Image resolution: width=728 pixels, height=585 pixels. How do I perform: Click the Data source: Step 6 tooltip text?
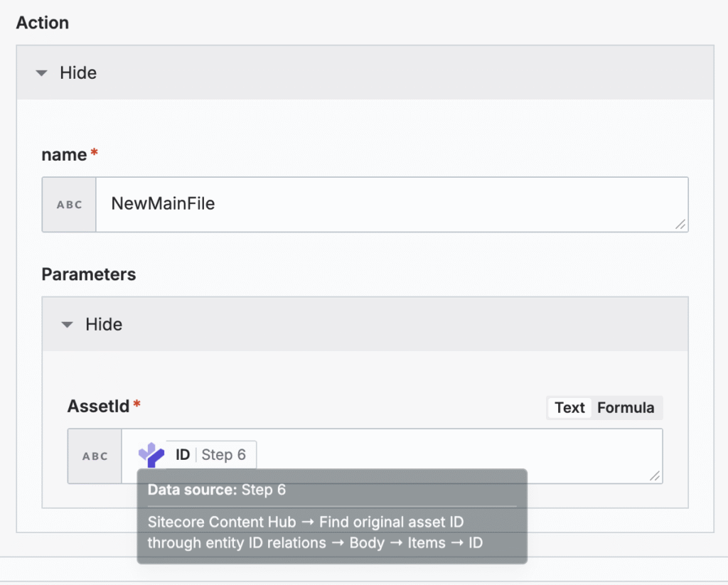[217, 489]
